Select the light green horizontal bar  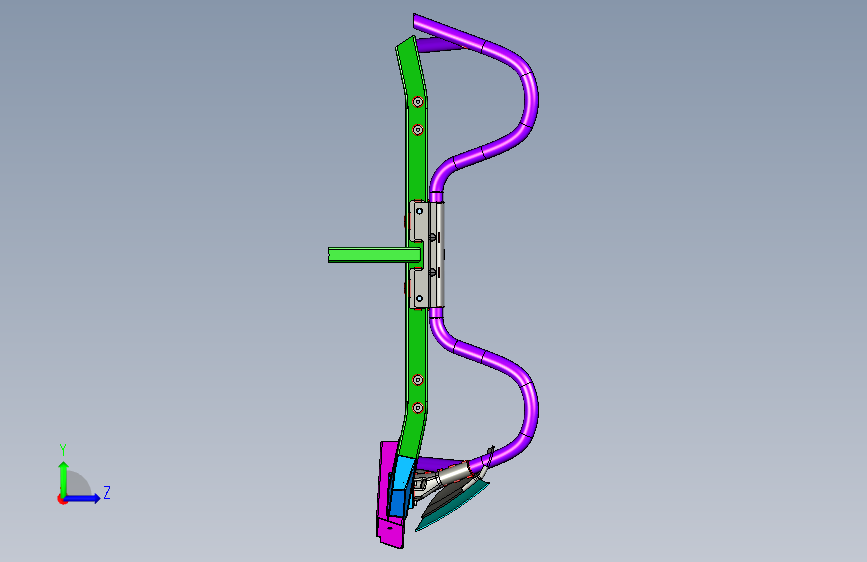click(374, 255)
